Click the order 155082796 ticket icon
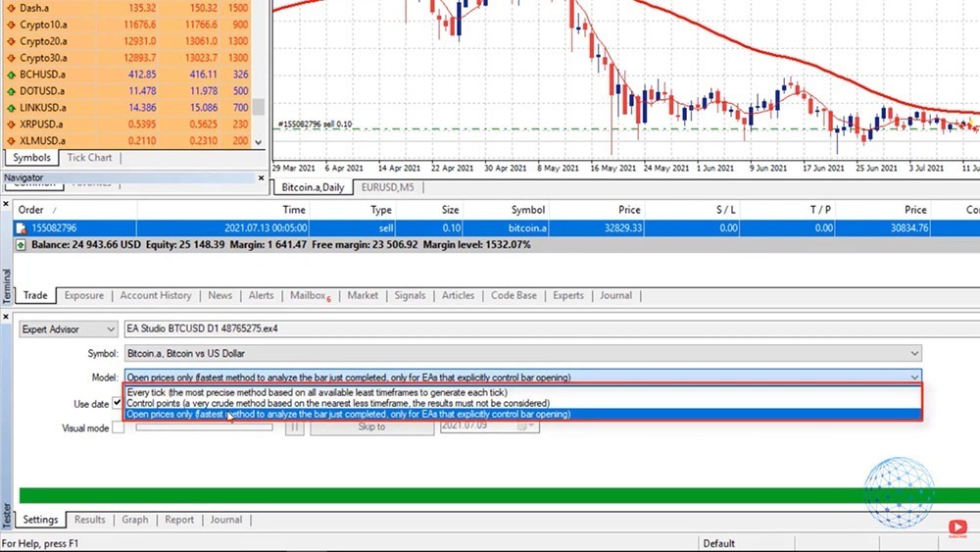 [22, 228]
